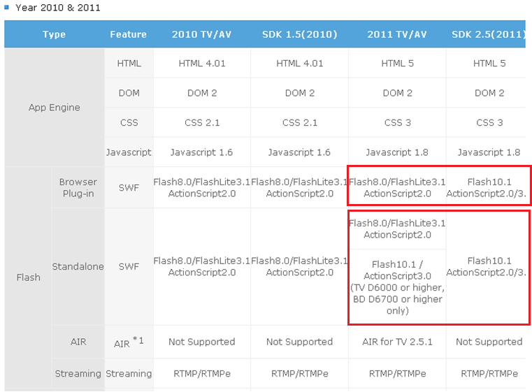Click 'DOM 2' under 2010 TV/AV

point(202,93)
